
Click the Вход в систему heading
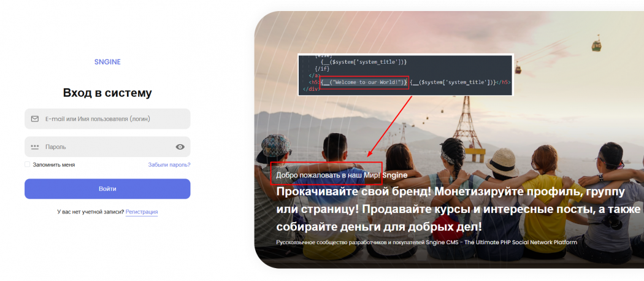click(107, 93)
